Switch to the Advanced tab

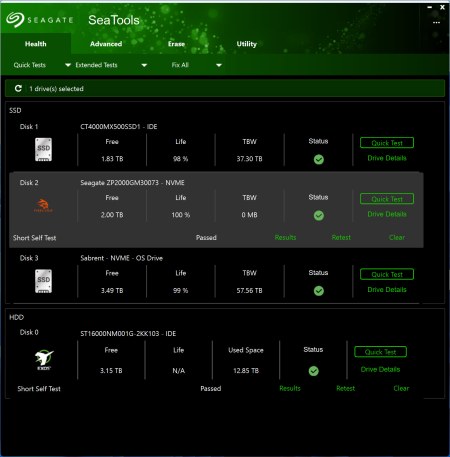tap(106, 44)
